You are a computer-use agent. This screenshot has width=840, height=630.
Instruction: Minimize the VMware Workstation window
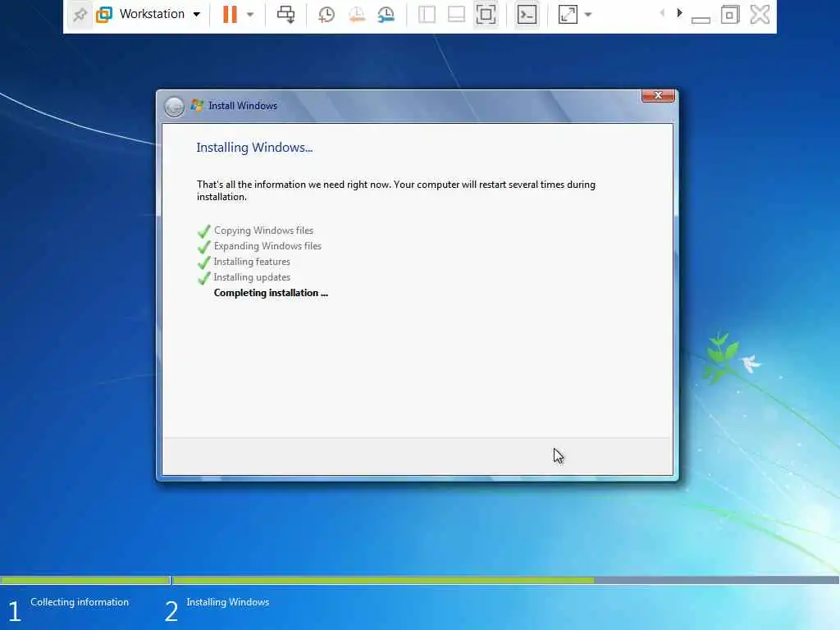tap(701, 19)
